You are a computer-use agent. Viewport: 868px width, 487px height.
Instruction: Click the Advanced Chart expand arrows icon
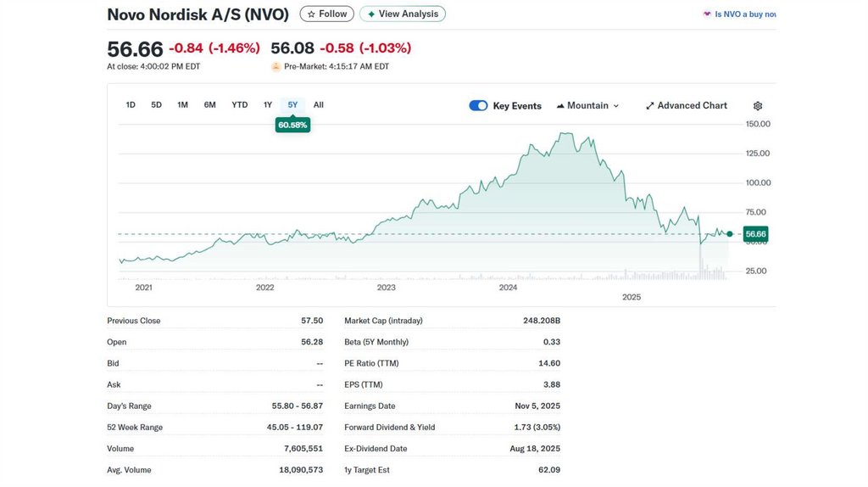pyautogui.click(x=650, y=106)
